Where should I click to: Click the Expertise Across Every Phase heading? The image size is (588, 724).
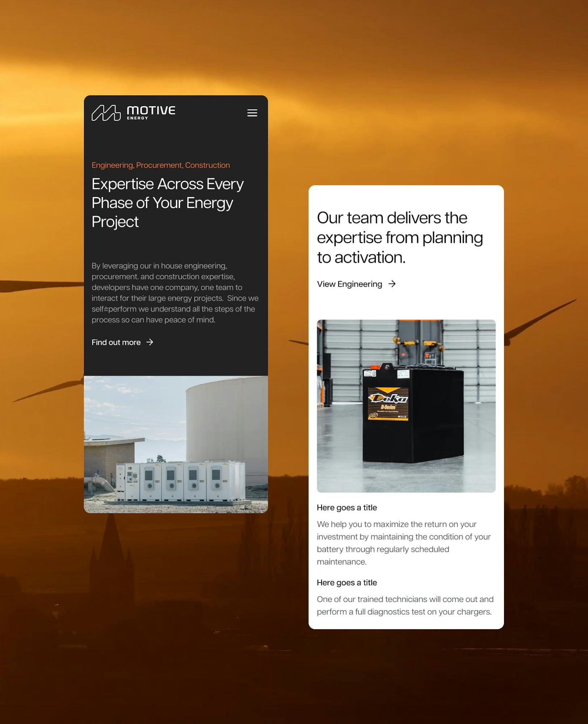168,203
